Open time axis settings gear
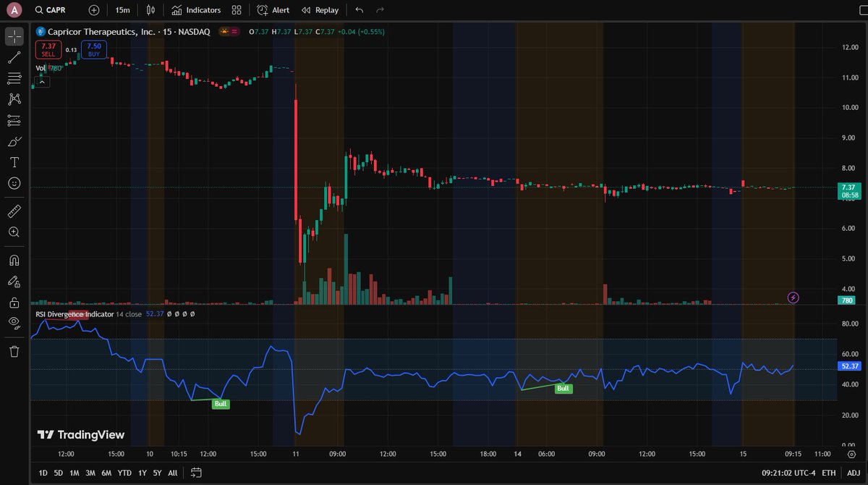This screenshot has width=868, height=485. tap(851, 454)
